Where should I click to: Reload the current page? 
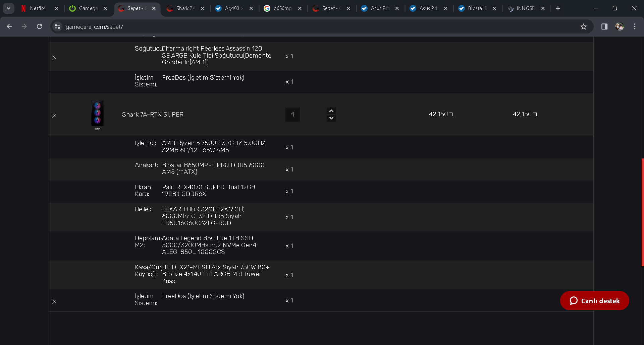click(39, 26)
